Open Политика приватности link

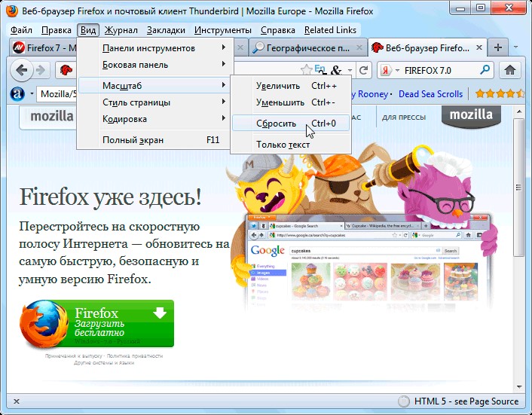135,356
